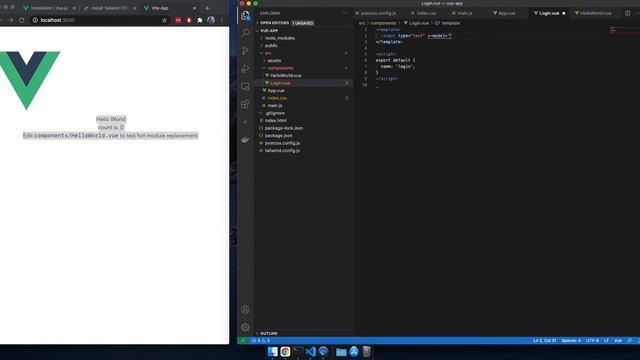Open the Remote Explorer view

tap(245, 86)
